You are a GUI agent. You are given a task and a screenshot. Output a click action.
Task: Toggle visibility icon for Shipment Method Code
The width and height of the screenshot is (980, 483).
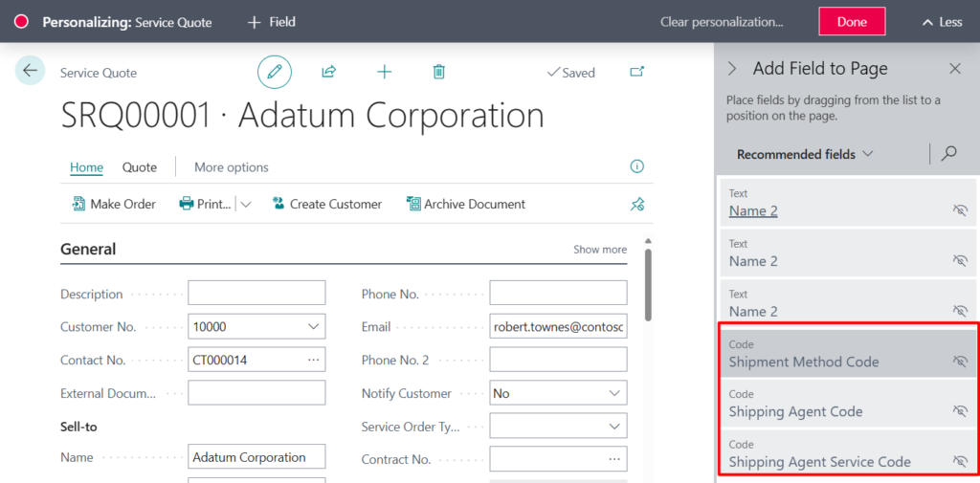(x=960, y=362)
